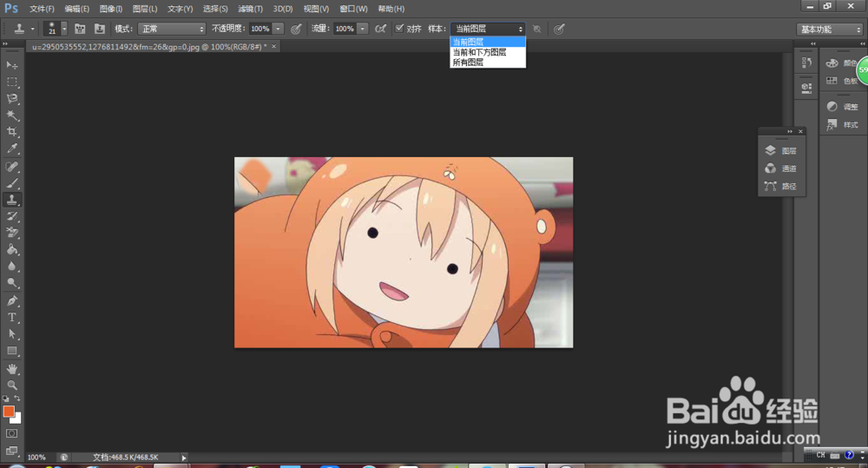868x468 pixels.
Task: Enable airbrush-style build-up
Action: 380,29
